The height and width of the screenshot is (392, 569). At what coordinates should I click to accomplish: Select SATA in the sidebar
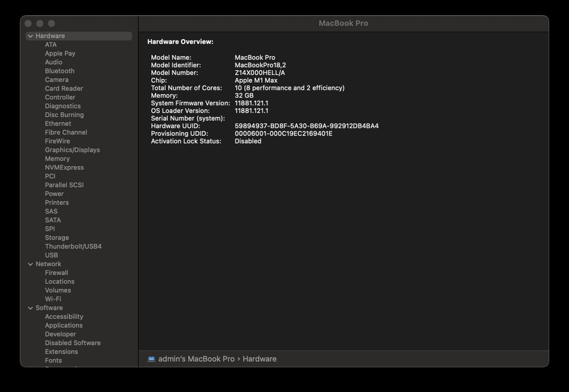[x=53, y=220]
